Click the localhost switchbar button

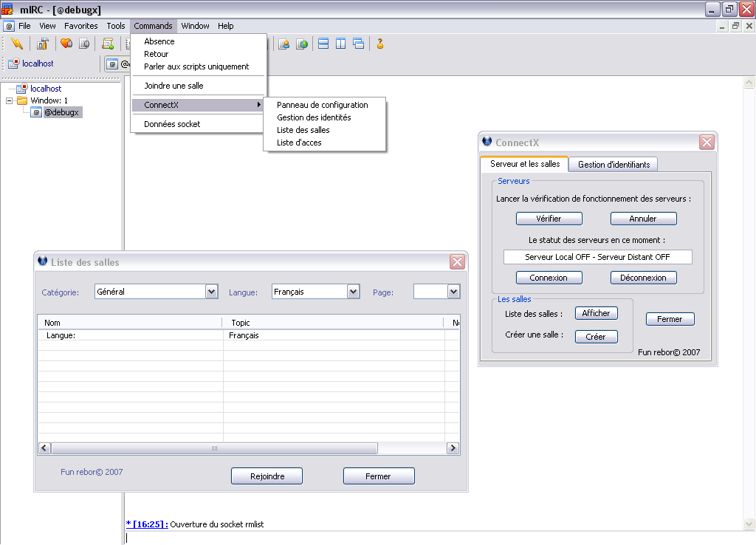point(31,64)
